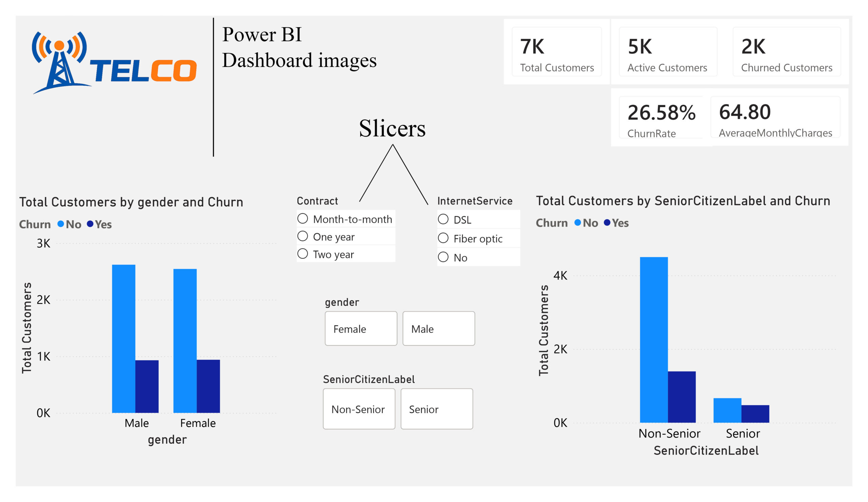Click the Telco company logo
This screenshot has height=502, width=868.
click(114, 62)
